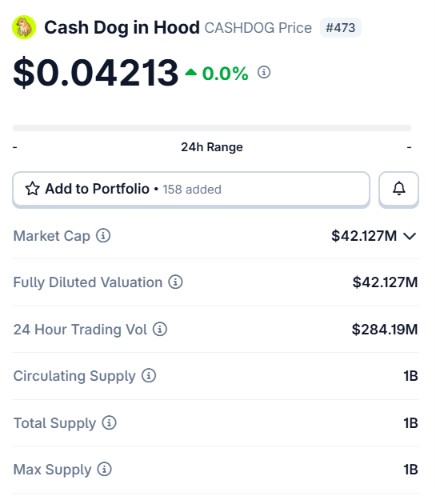Open the Market Cap info tooltip icon
The height and width of the screenshot is (496, 435).
103,236
